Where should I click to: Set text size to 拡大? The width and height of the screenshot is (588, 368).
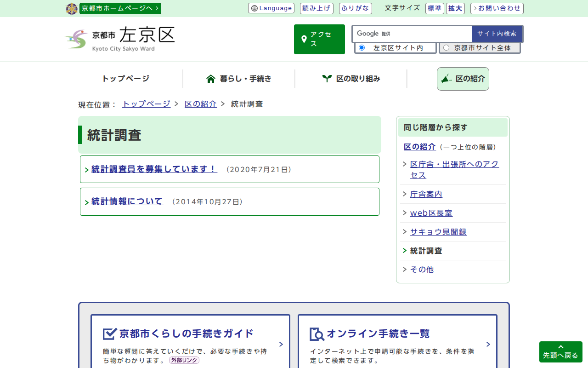(x=455, y=8)
